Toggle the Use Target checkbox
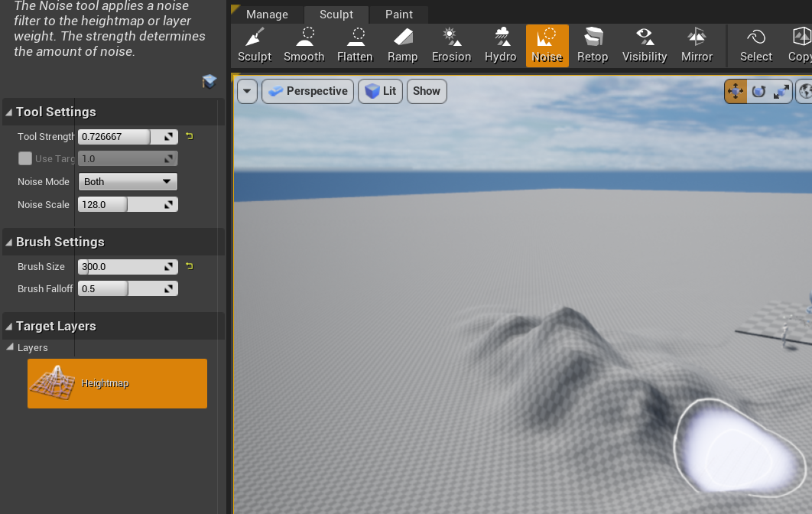 click(25, 158)
